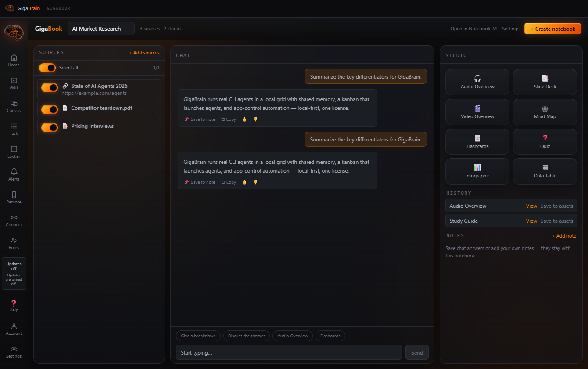Open in NotebookLM link
The height and width of the screenshot is (369, 588).
473,29
